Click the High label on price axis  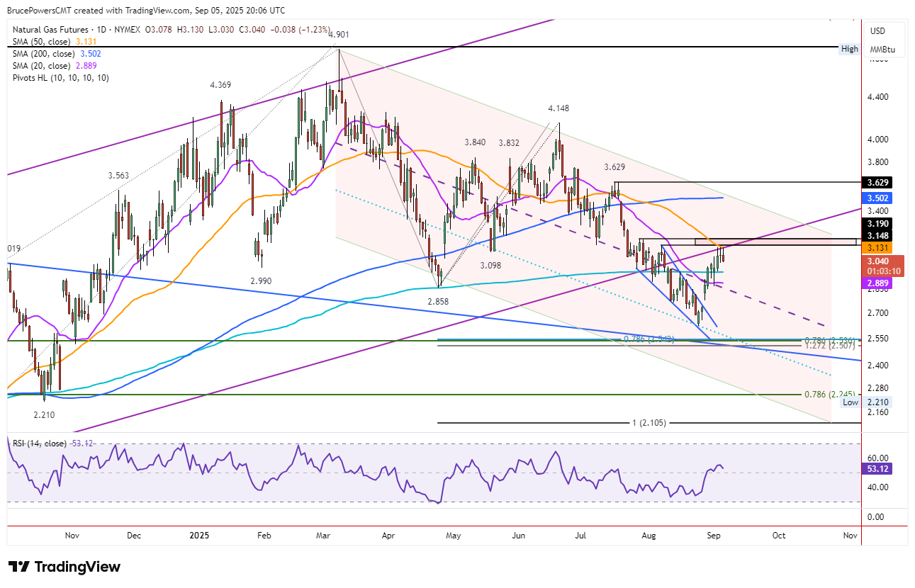tap(850, 49)
